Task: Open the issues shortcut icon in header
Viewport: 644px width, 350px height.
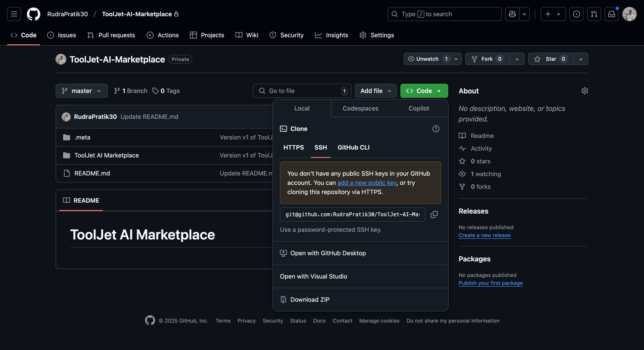Action: (x=576, y=14)
